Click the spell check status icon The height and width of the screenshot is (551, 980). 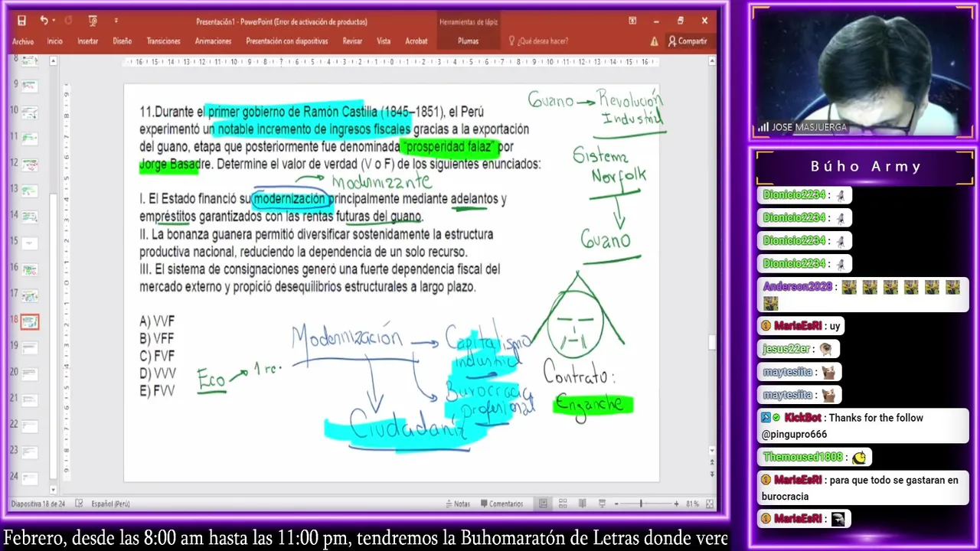(79, 504)
